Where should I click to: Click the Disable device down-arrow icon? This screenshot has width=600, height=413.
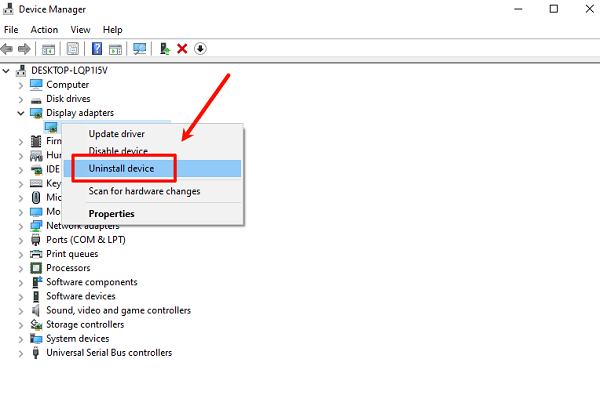pos(200,49)
